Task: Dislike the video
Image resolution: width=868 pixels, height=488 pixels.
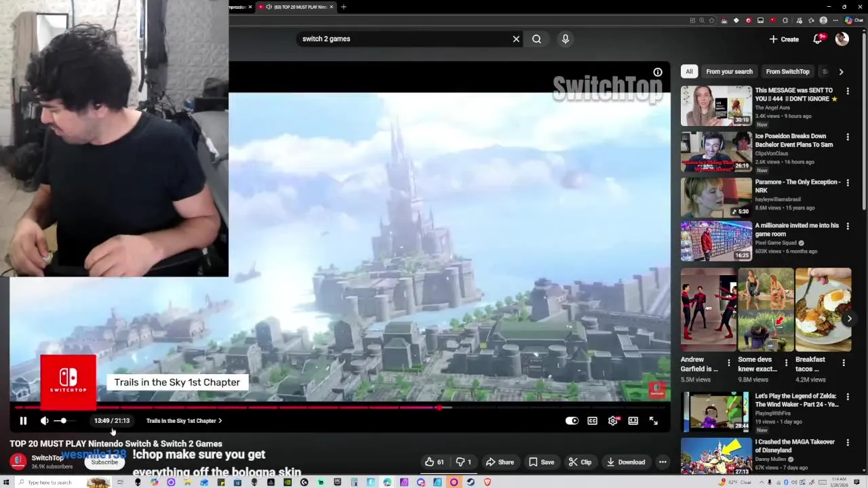Action: (x=463, y=462)
